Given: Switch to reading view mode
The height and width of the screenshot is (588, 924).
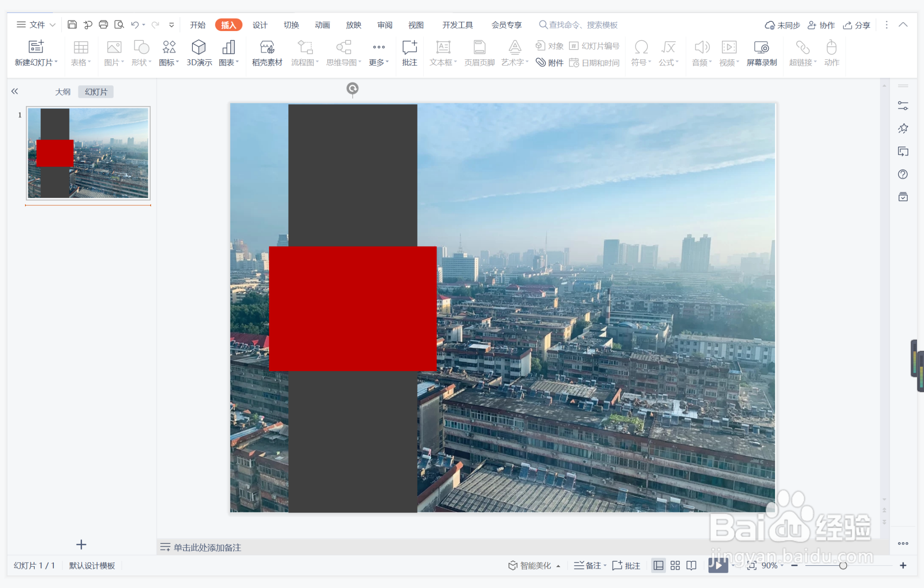Looking at the screenshot, I should coord(691,565).
